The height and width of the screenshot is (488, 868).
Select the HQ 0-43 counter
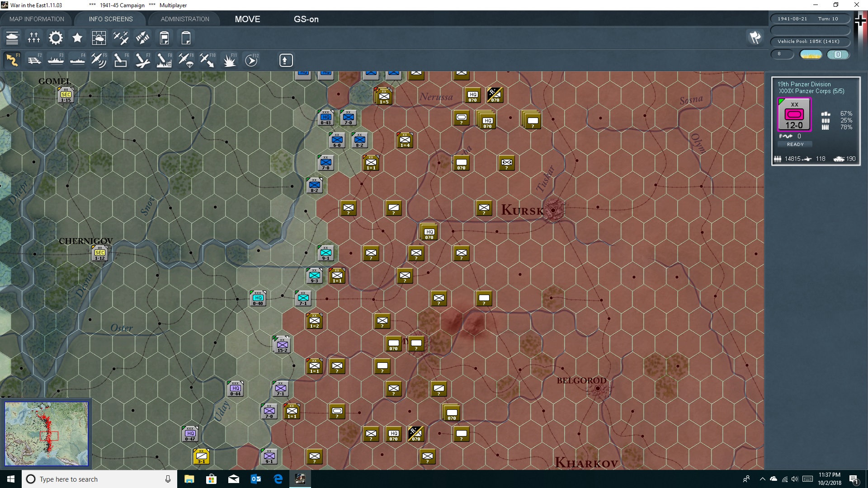tap(325, 117)
